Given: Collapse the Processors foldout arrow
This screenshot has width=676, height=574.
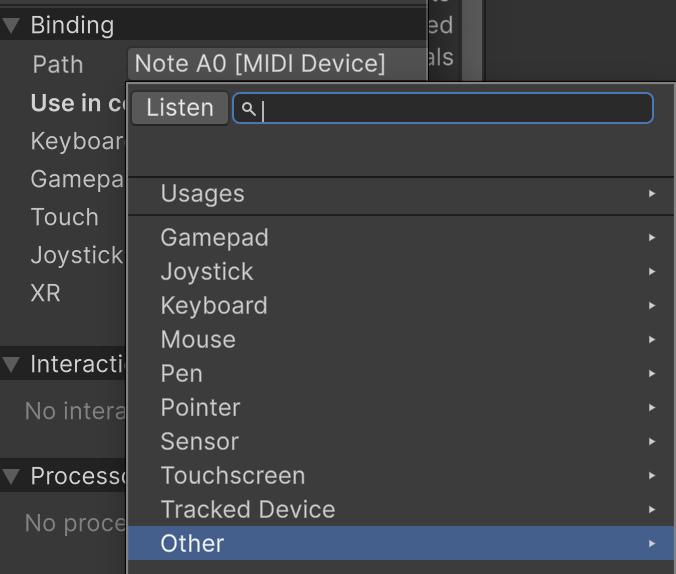Looking at the screenshot, I should point(12,477).
